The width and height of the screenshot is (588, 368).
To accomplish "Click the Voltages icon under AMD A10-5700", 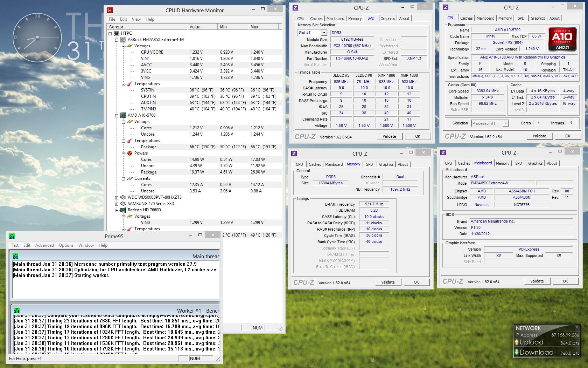I will [x=130, y=122].
